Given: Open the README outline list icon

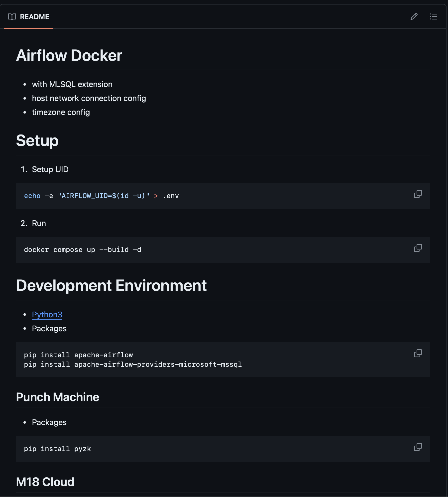Looking at the screenshot, I should tap(434, 17).
